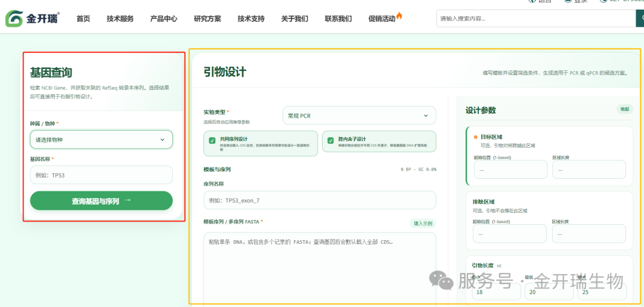The image size is (644, 307).
Task: Click the dark green search button
Action: click(640, 18)
